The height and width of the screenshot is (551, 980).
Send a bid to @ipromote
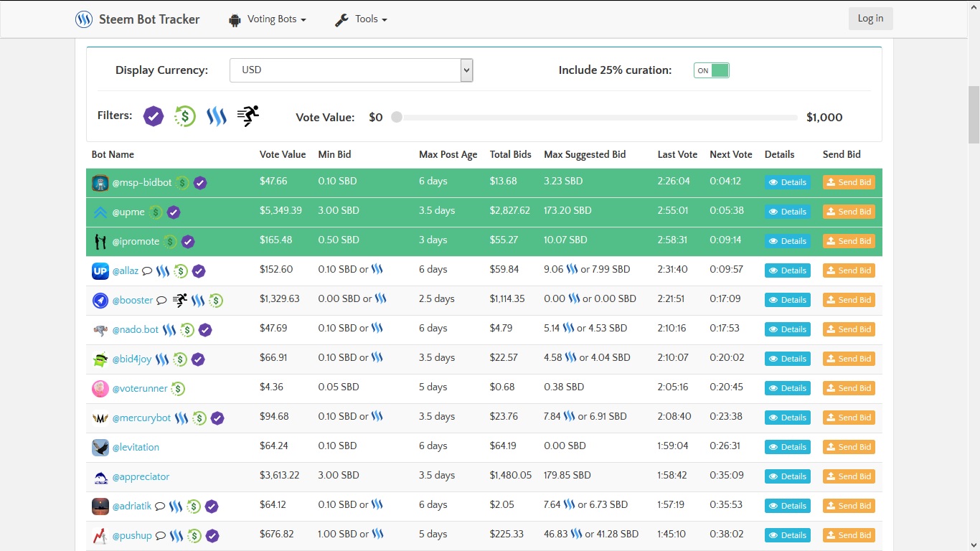pos(849,241)
